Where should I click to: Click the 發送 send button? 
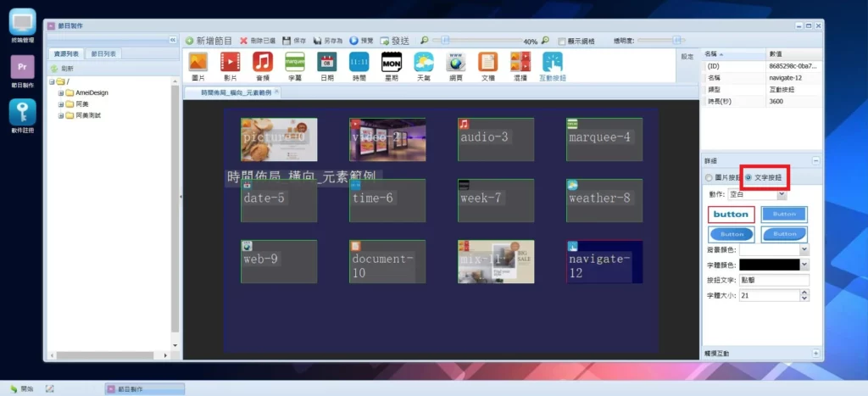click(395, 41)
